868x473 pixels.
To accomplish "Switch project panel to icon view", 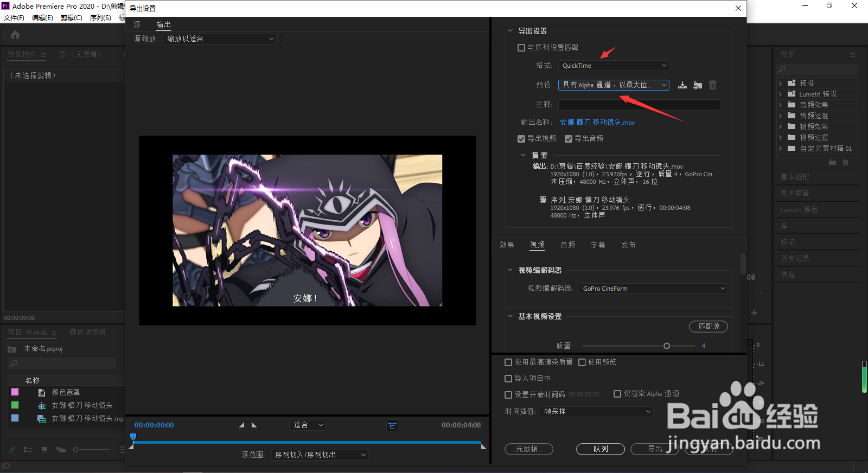I will pyautogui.click(x=44, y=450).
